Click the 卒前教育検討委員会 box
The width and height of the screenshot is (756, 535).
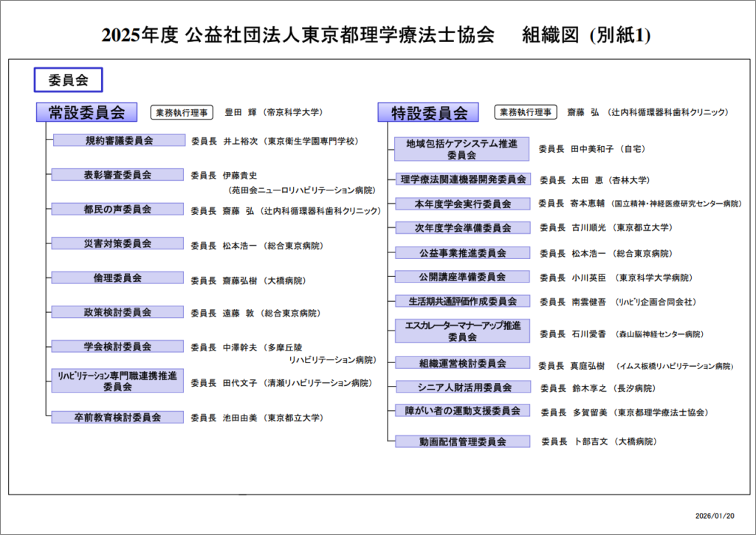tap(118, 417)
